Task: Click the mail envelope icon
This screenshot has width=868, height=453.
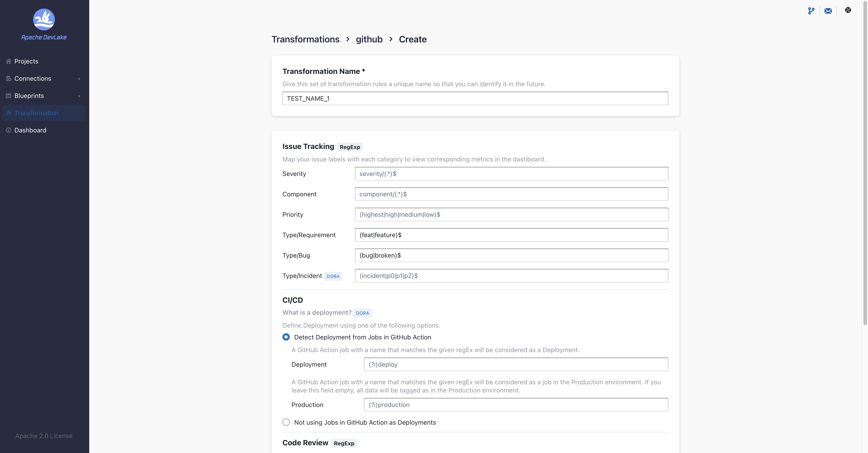Action: pyautogui.click(x=828, y=11)
